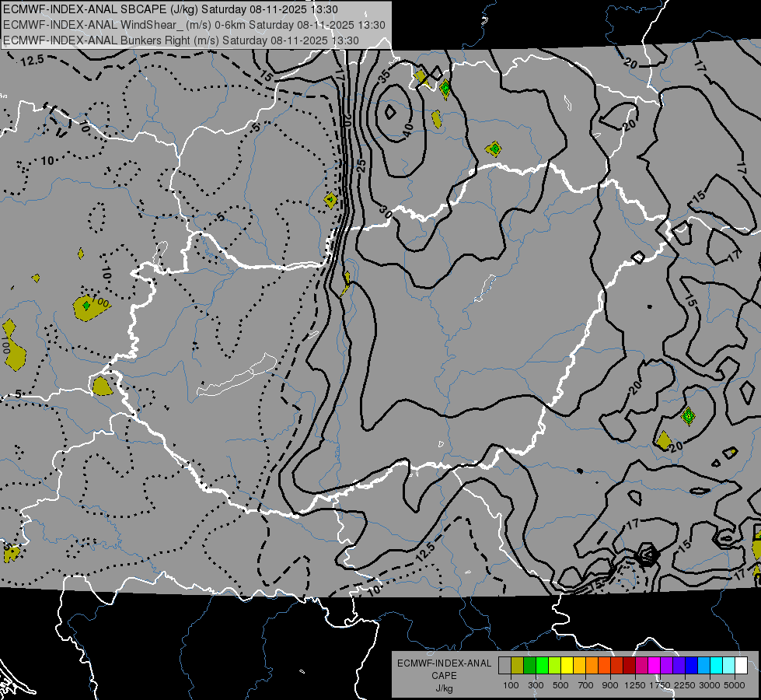Click the 1750 legend tick label

[x=660, y=685]
